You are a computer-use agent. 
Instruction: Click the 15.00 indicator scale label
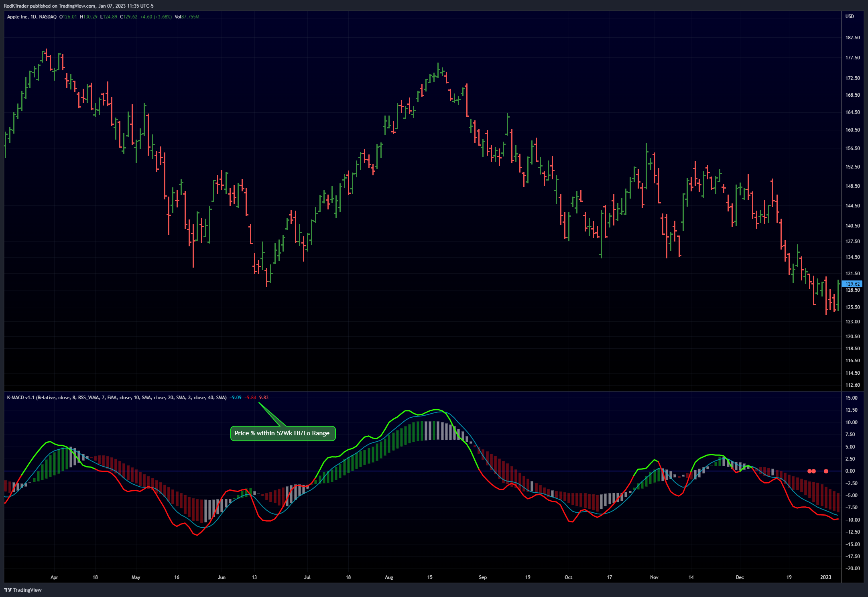(851, 398)
